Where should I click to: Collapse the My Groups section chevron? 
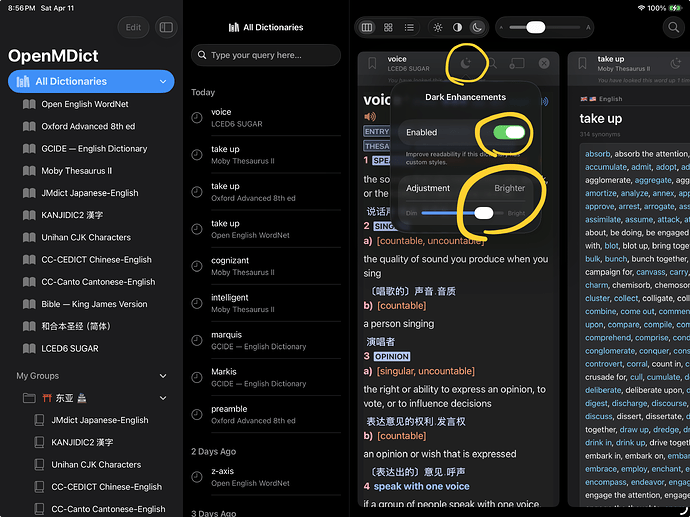[163, 376]
